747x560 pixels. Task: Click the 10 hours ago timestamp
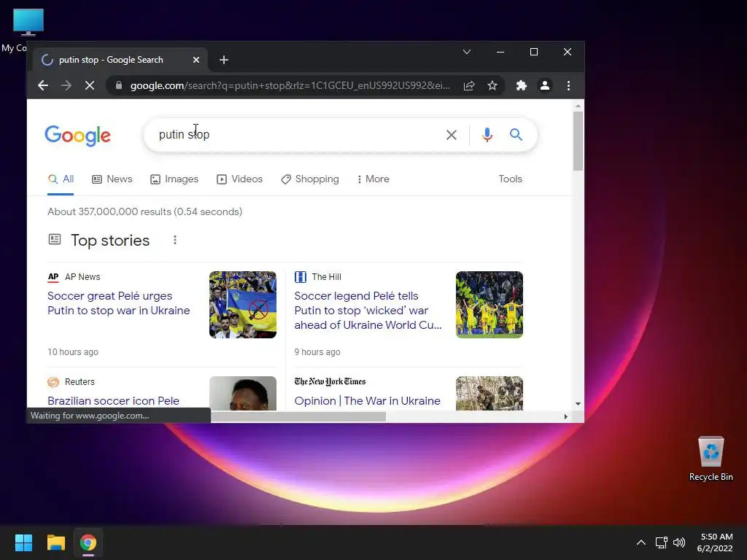coord(73,352)
